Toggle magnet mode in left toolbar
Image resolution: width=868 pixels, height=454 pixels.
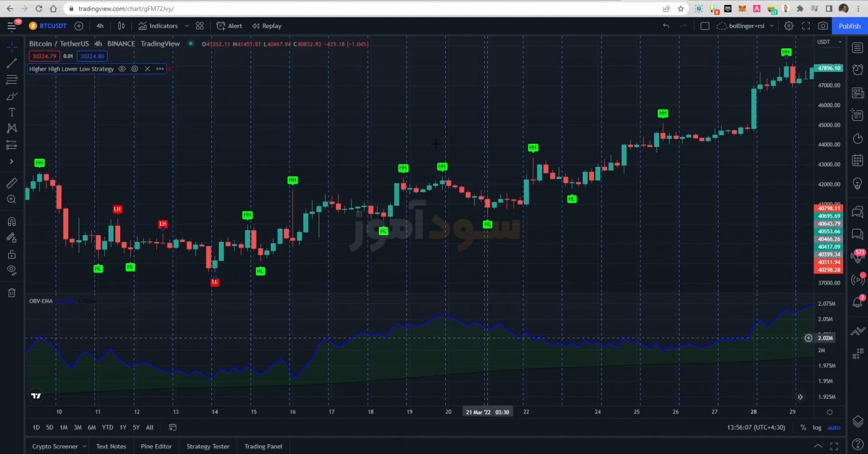(12, 221)
